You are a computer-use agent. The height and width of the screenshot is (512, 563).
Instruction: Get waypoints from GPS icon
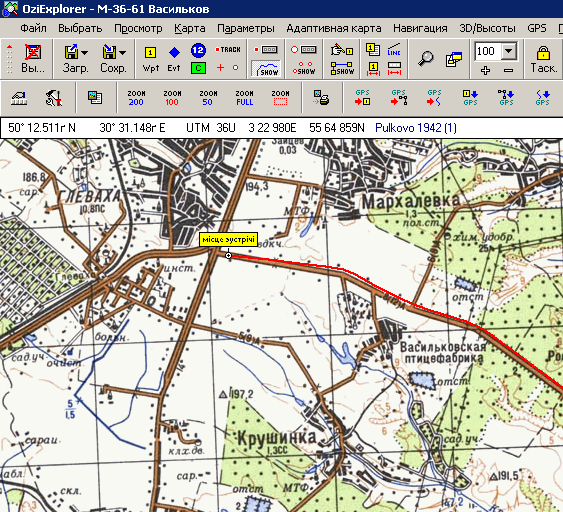(470, 98)
